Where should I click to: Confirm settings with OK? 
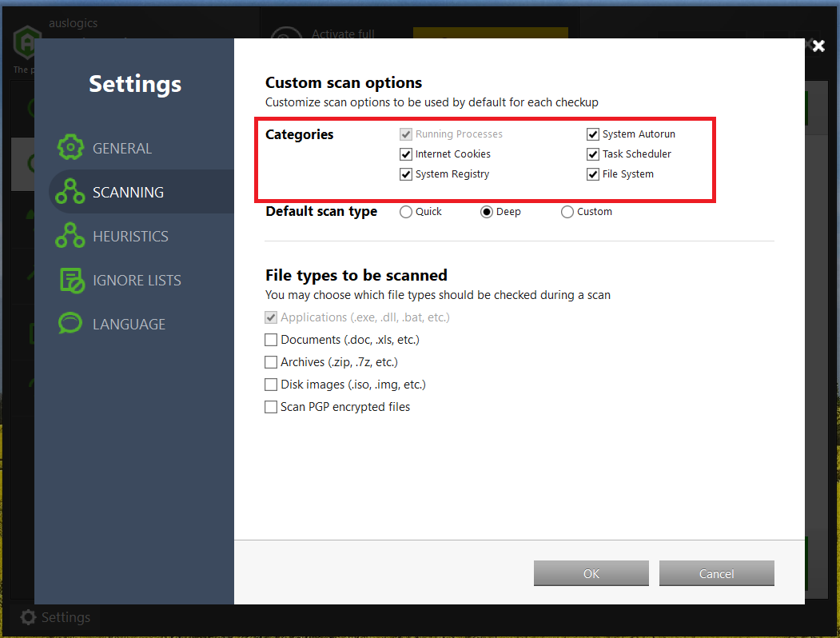coord(591,573)
